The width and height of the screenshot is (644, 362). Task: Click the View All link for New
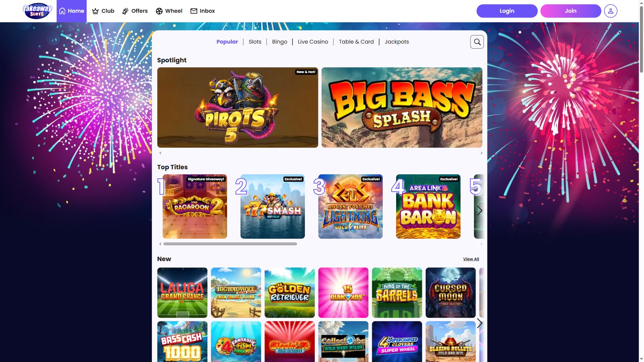pyautogui.click(x=471, y=259)
